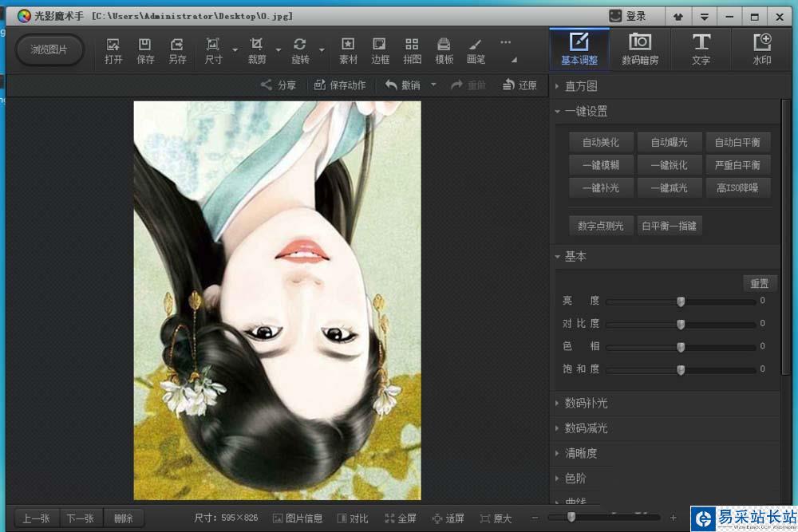Expand the Digital Fill Light (数码补光) section

[586, 403]
